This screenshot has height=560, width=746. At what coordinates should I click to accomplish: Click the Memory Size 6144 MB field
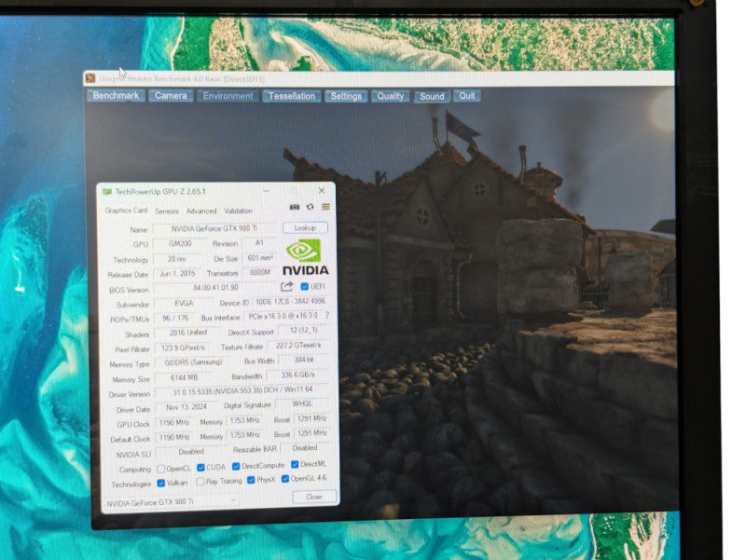point(184,377)
